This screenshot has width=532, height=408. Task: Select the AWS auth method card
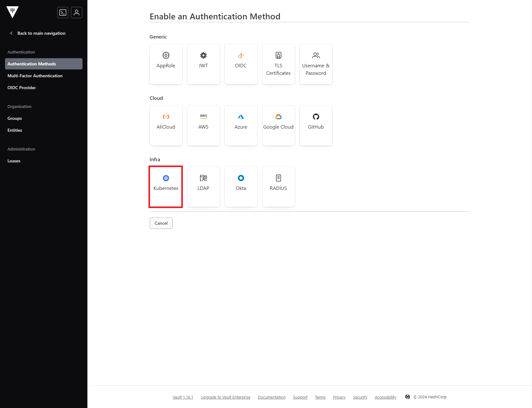[x=203, y=125]
